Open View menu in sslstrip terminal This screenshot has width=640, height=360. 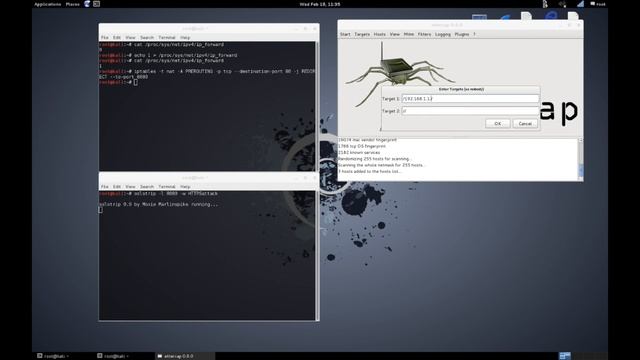(x=130, y=187)
